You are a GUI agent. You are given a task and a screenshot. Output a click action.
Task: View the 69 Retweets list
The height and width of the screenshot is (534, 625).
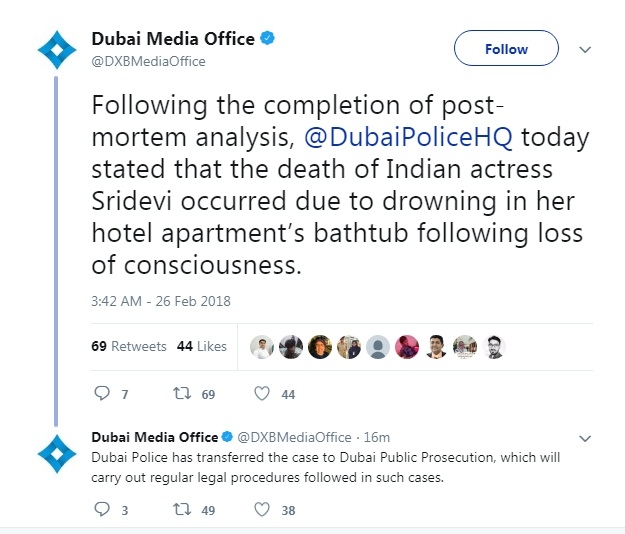(x=129, y=346)
